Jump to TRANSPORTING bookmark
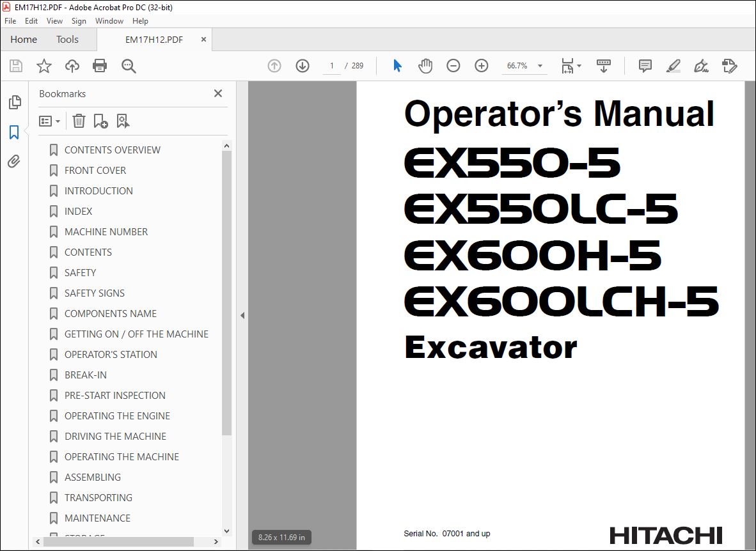 pos(98,497)
